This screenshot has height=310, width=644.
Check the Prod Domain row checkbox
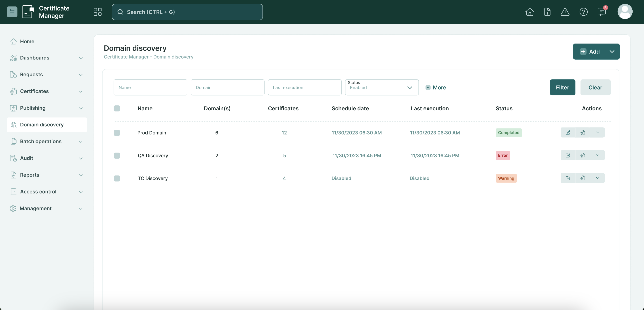(x=117, y=133)
